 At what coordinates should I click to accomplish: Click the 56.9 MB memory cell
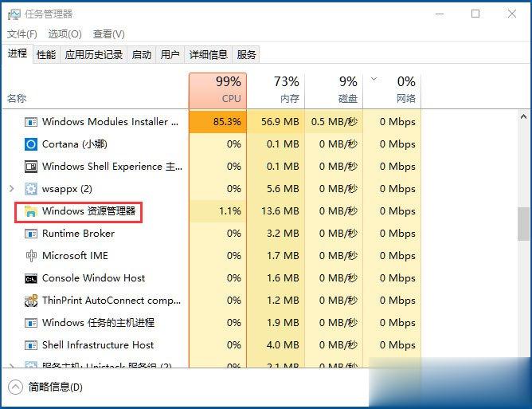(x=276, y=122)
